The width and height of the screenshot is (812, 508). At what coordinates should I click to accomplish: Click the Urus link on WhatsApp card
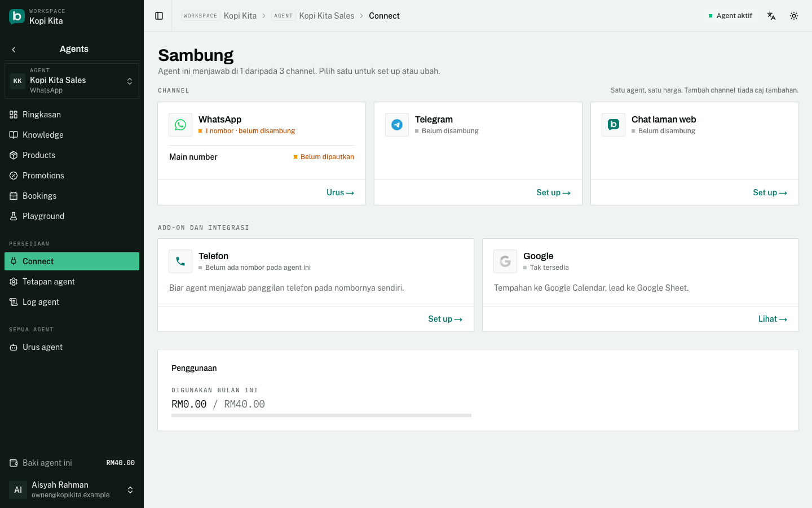[x=340, y=192]
